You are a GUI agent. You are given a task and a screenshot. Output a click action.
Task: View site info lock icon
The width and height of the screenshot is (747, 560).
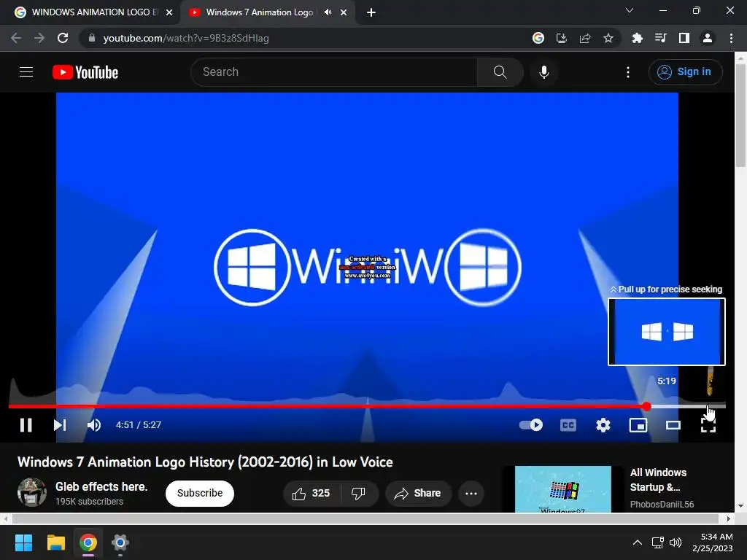92,38
